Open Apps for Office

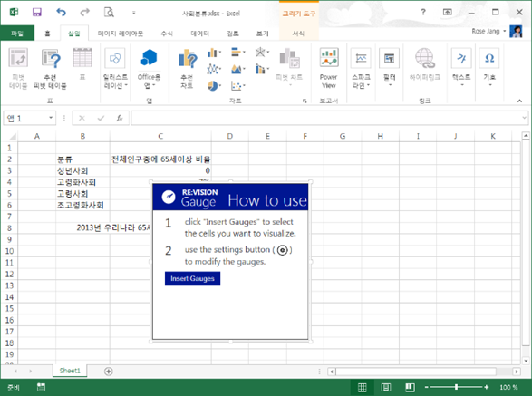pyautogui.click(x=149, y=68)
